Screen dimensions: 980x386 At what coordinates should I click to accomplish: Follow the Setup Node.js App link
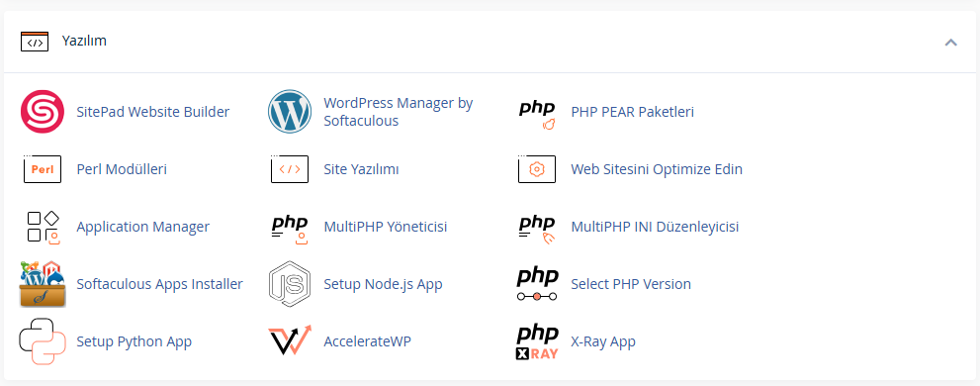pyautogui.click(x=383, y=284)
